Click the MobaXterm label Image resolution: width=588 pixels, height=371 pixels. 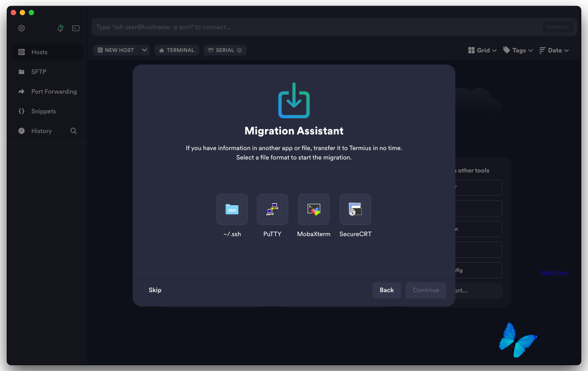click(314, 234)
